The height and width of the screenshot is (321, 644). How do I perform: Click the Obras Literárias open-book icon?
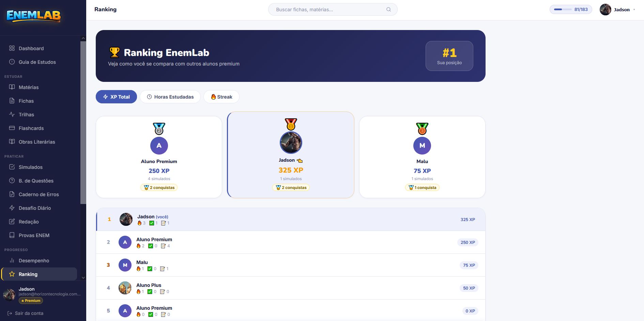12,142
